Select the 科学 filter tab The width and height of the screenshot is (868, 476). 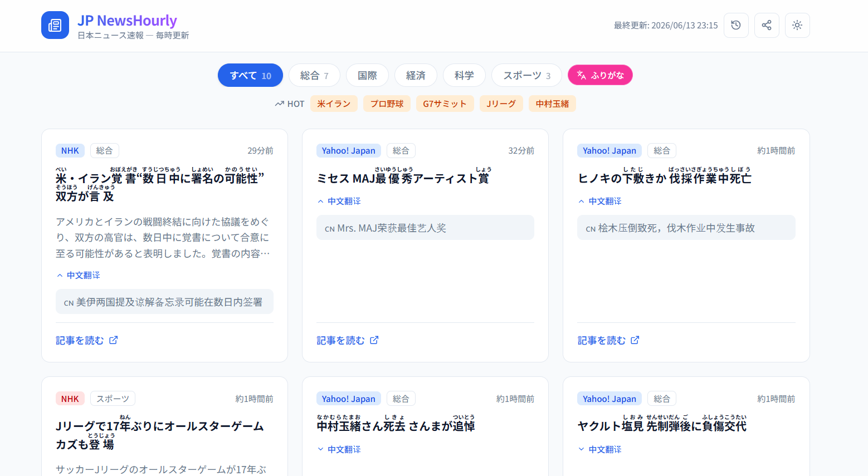(x=464, y=75)
